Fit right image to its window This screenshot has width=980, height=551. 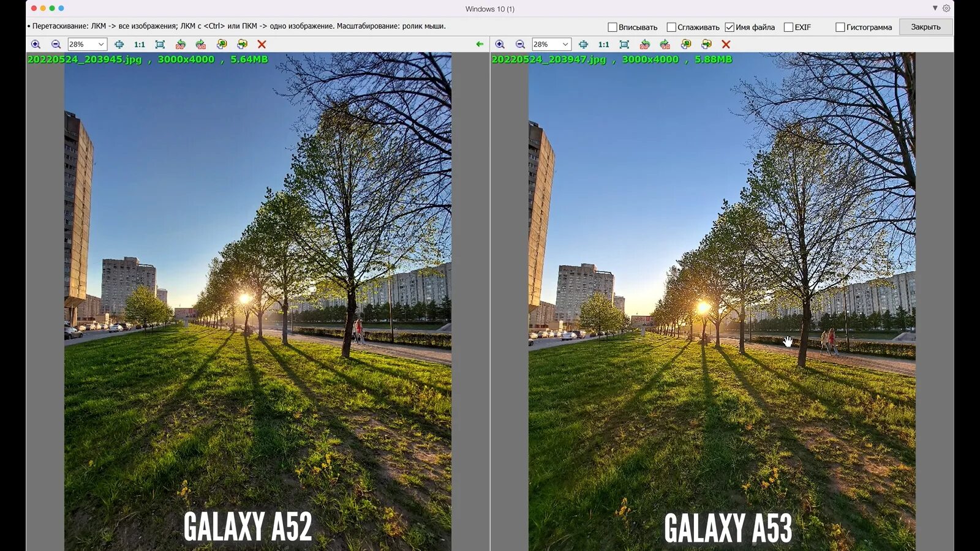pyautogui.click(x=624, y=44)
